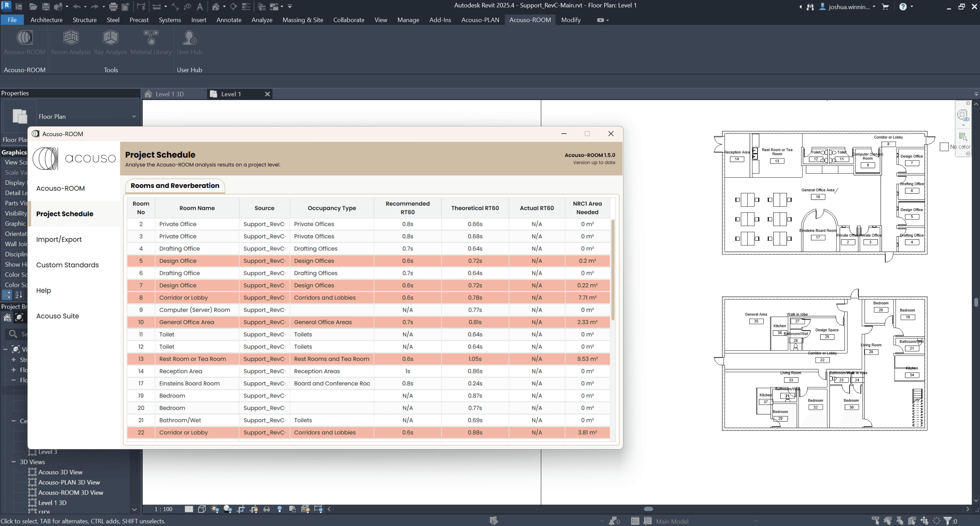The image size is (980, 526).
Task: Select the Text tool icon in quick access toolbar
Action: (200, 6)
